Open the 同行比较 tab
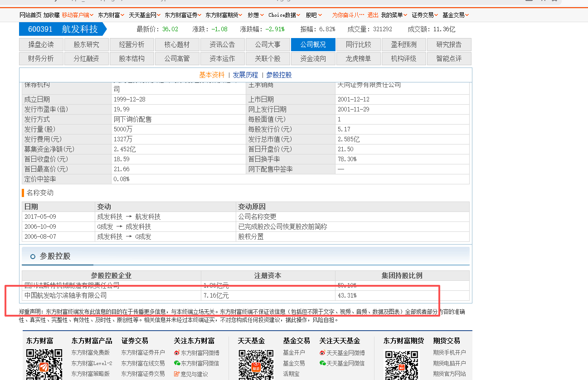This screenshot has height=380, width=588. click(359, 44)
